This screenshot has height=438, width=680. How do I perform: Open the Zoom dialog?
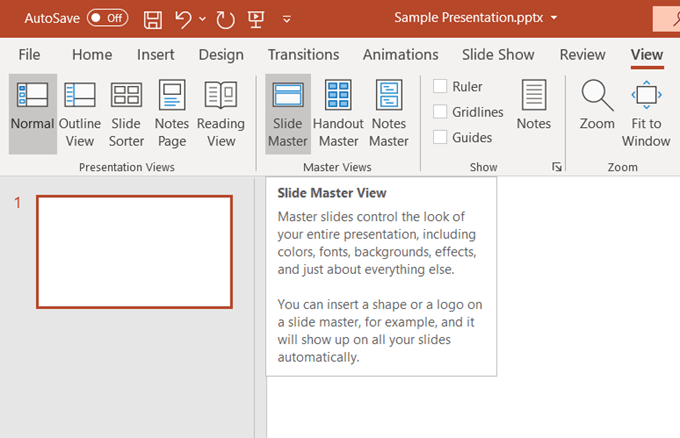(597, 105)
